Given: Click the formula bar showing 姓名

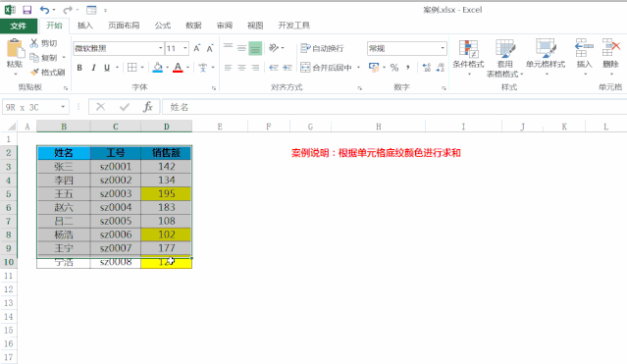Looking at the screenshot, I should coord(393,107).
